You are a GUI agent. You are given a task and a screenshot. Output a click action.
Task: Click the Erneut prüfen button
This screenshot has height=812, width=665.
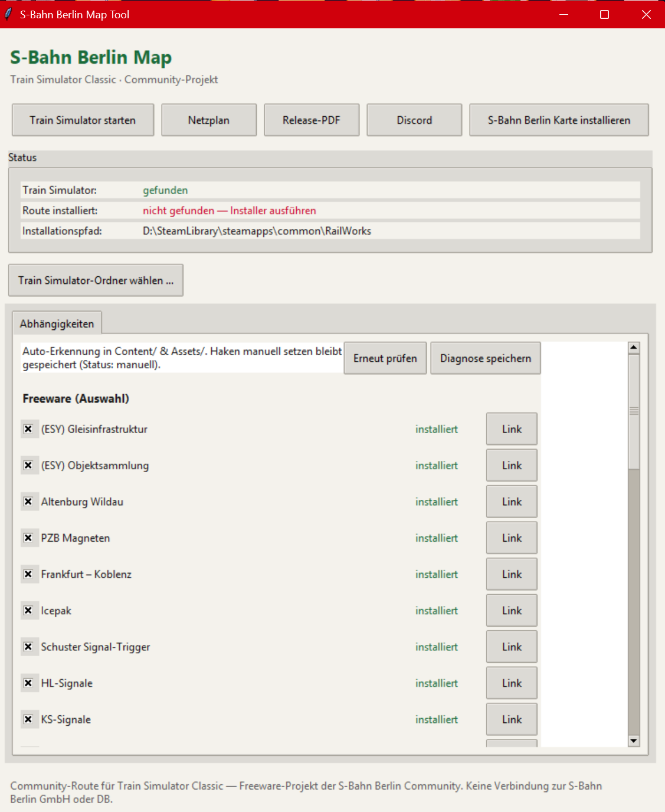385,358
